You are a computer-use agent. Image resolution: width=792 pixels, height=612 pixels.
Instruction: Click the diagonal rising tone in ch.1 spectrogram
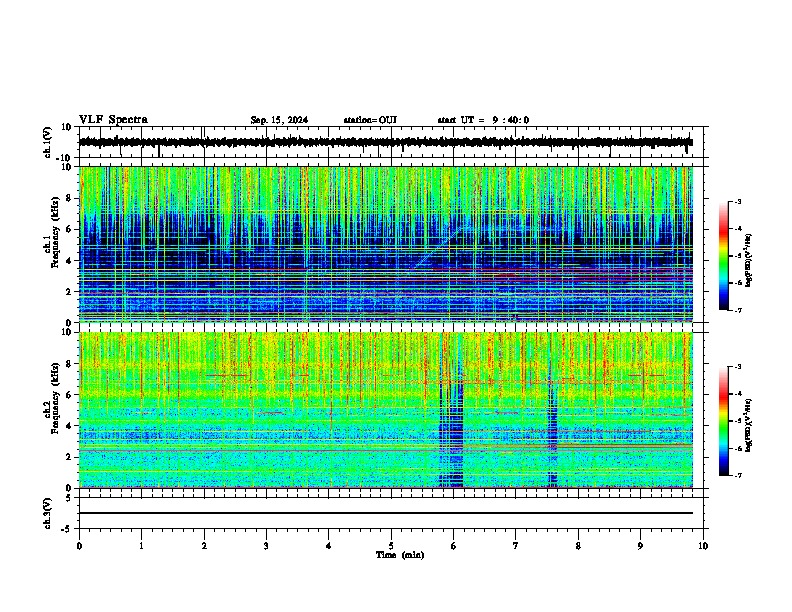coord(438,247)
